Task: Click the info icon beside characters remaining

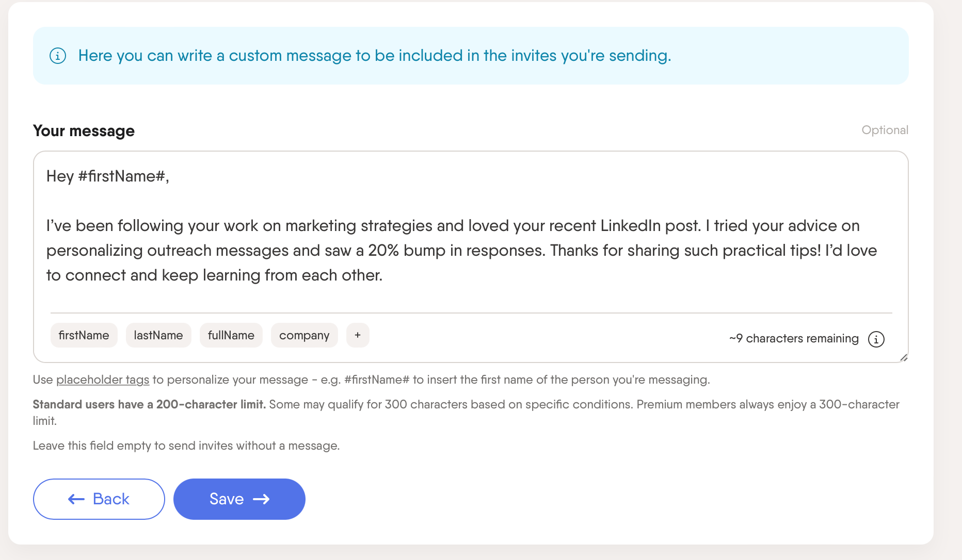Action: coord(876,339)
